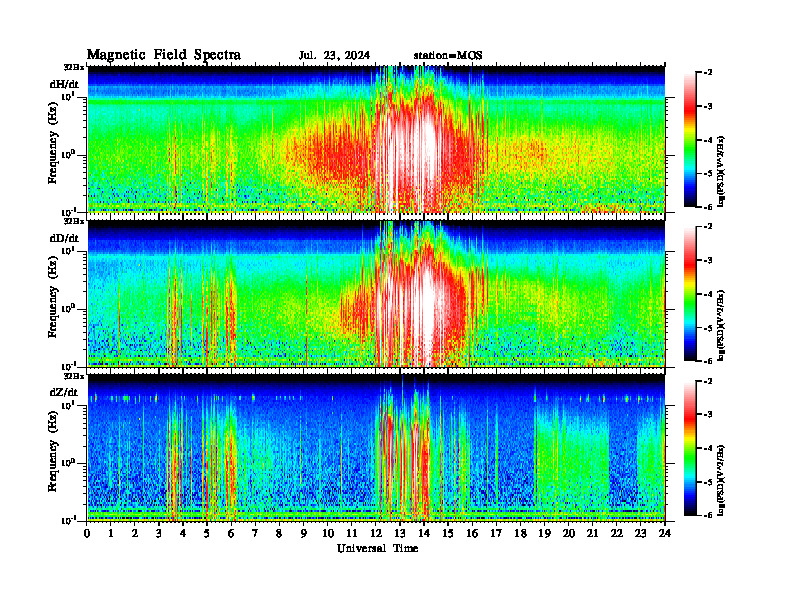Screen dimensions: 792x612
Task: Click the 'Magnetic Field Spectra' title
Action: pos(164,55)
